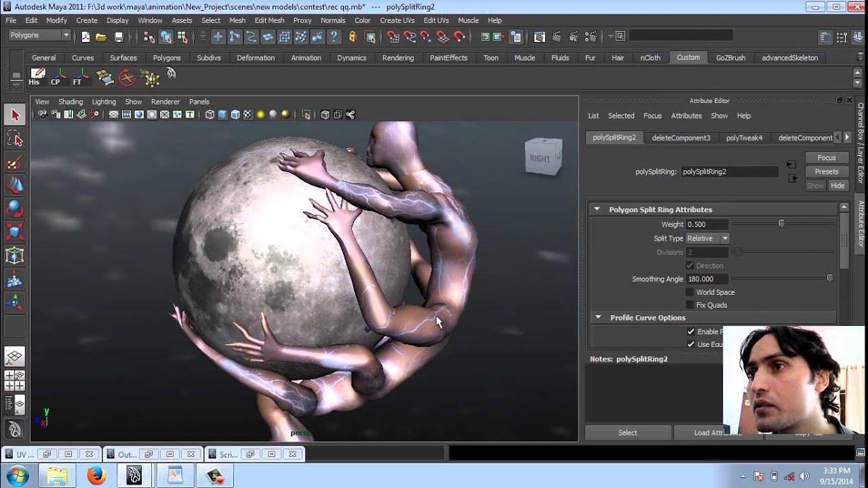Screen dimensions: 868x488
Task: Click the question mark selection mask icon
Action: (335, 37)
